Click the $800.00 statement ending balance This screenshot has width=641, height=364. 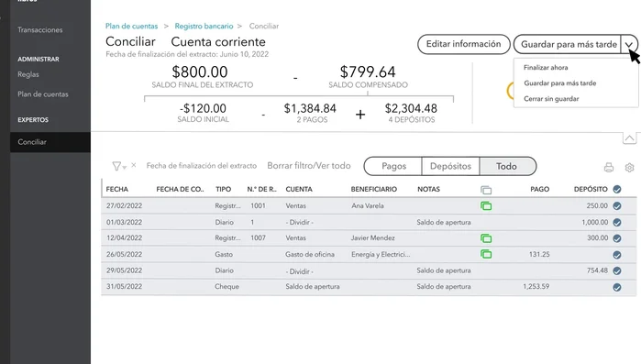[x=200, y=72]
